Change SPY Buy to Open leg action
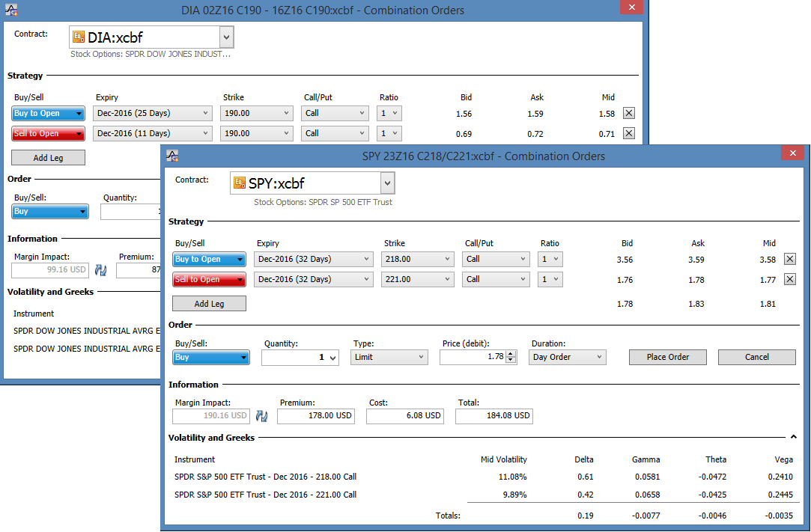Viewport: 811px width, 532px height. 209,259
